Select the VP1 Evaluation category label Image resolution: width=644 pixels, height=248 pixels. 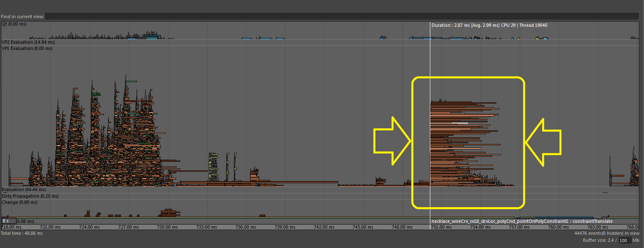[27, 49]
